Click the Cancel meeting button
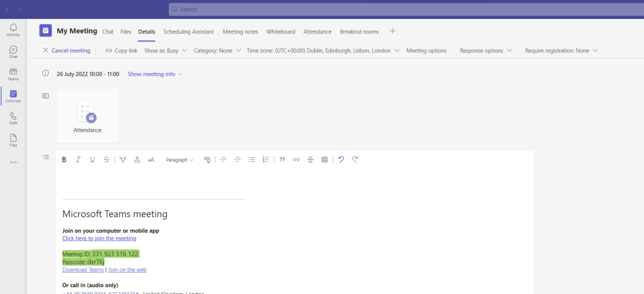The width and height of the screenshot is (644, 294). click(x=66, y=50)
